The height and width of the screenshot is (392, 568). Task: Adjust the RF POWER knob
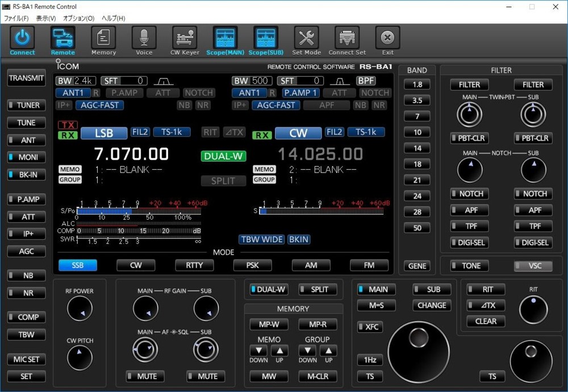80,307
